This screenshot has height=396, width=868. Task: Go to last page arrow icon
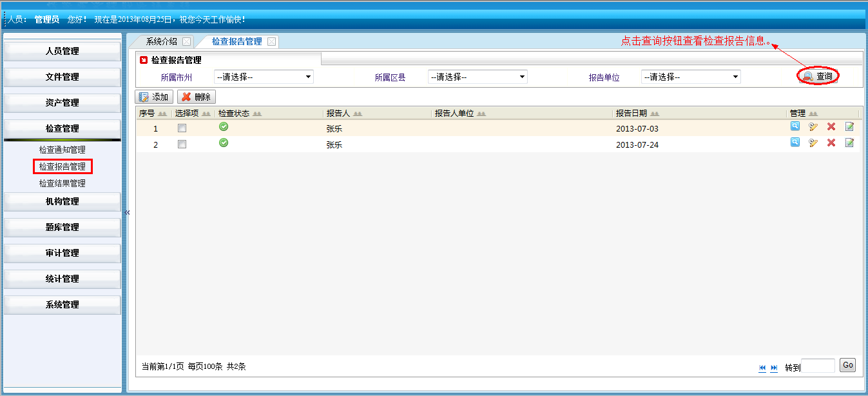point(774,368)
